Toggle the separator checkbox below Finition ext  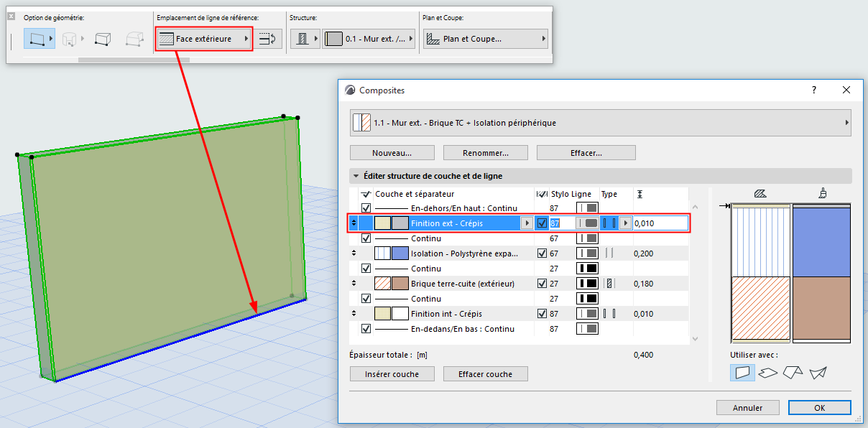pos(366,238)
